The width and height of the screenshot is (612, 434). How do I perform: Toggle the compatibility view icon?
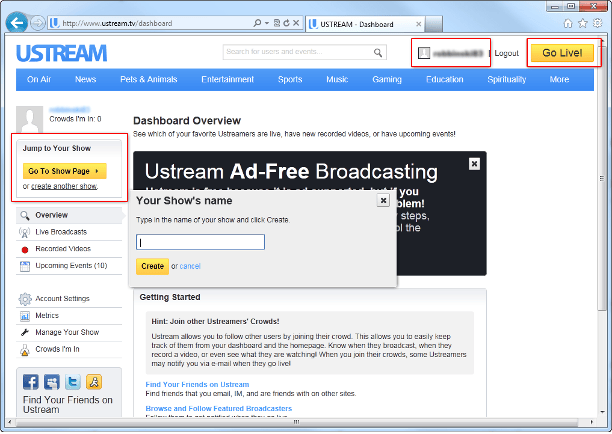(277, 23)
